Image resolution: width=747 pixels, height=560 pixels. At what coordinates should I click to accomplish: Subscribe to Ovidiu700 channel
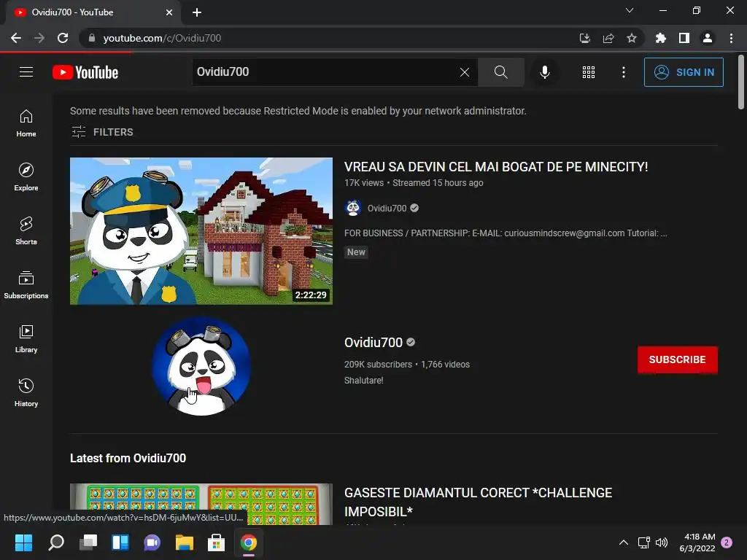[677, 359]
